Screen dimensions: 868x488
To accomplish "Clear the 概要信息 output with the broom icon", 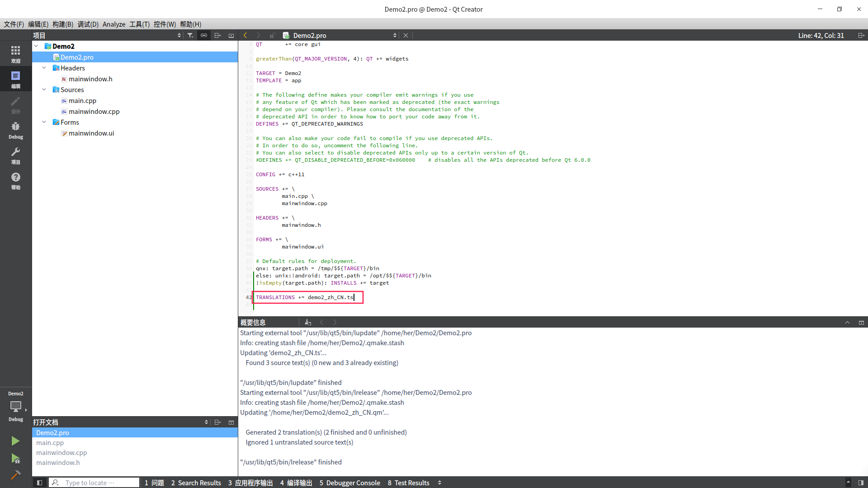I will (308, 322).
